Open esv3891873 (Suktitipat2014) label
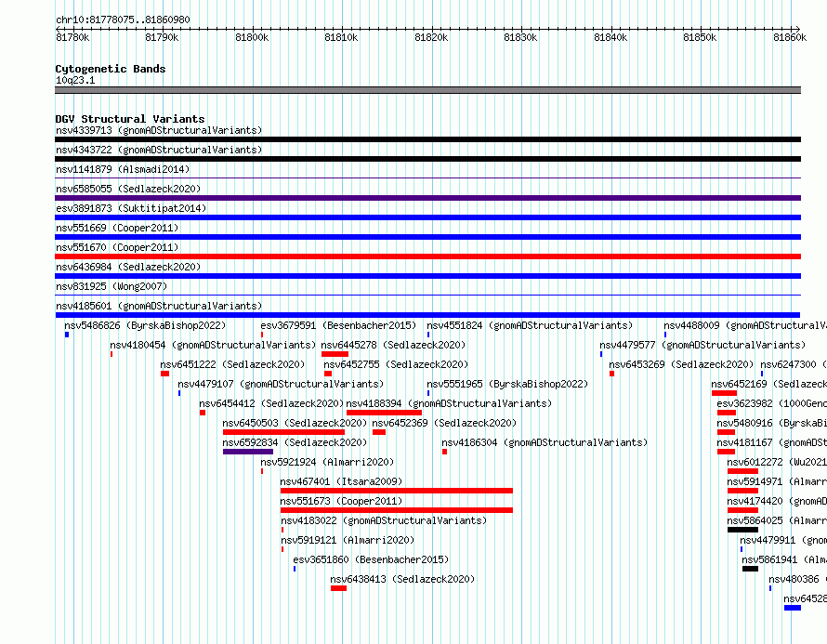This screenshot has height=644, width=827. (x=131, y=208)
